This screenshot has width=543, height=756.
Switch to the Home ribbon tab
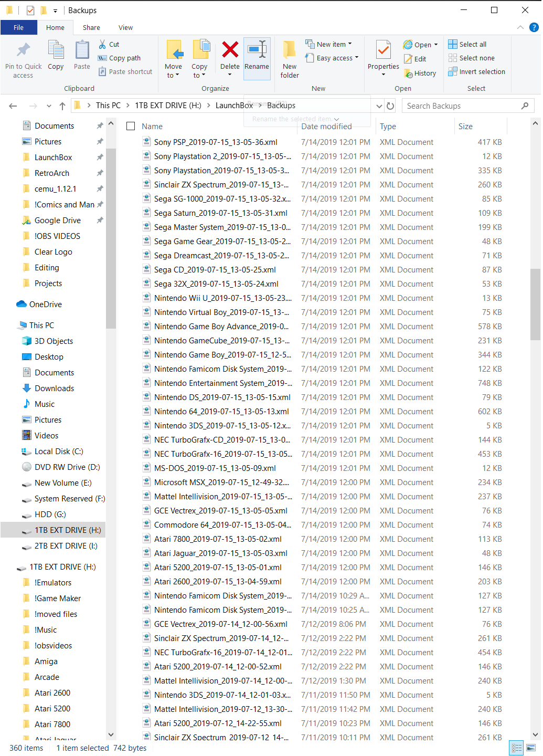coord(55,27)
